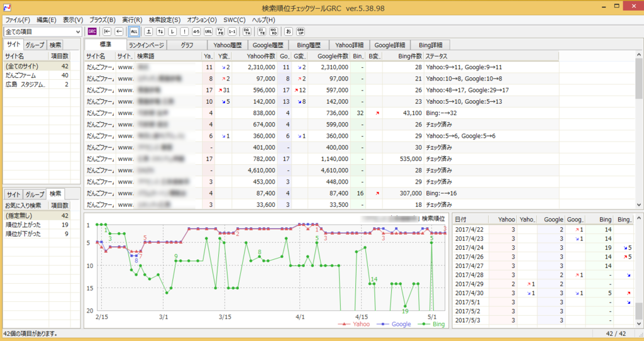Screen dimensions: 644x341
Task: Click history table scrollbar up arrow
Action: (x=639, y=218)
